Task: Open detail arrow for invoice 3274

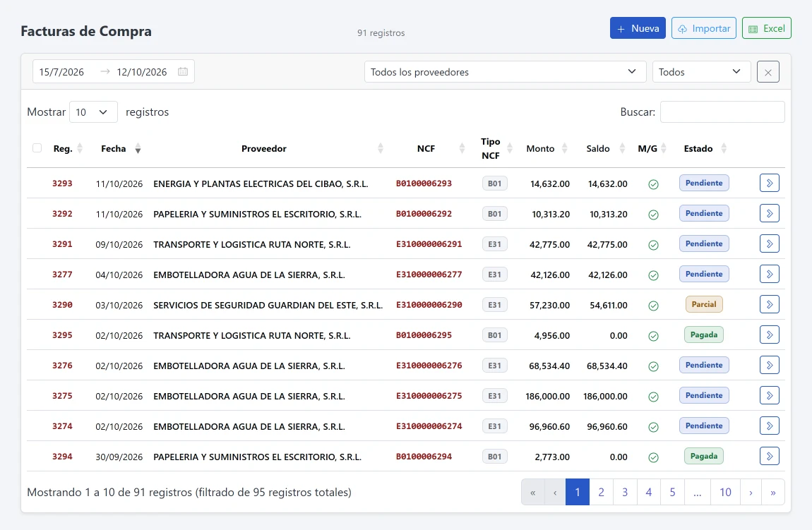Action: (x=770, y=426)
